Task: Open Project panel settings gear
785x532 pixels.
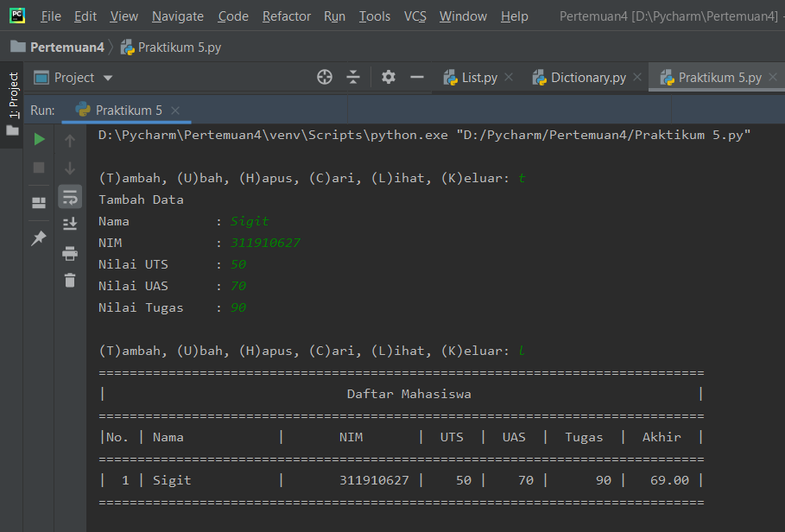Action: click(389, 77)
